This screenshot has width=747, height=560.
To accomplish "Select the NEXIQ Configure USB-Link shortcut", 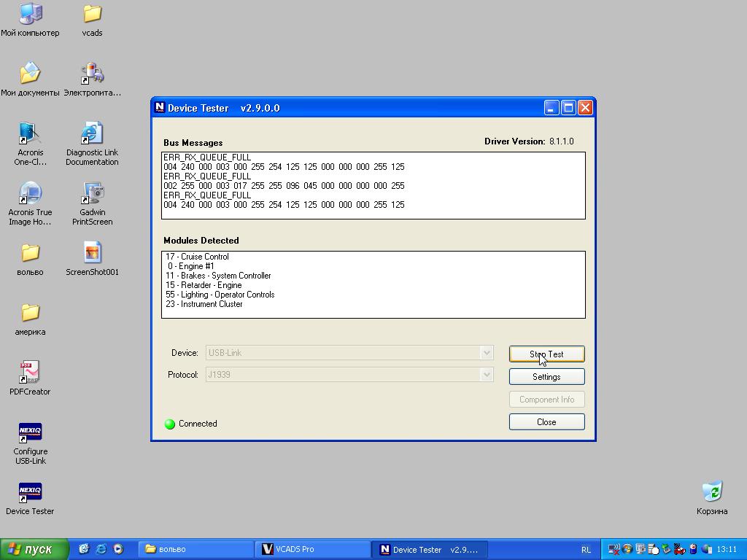I will (x=30, y=444).
